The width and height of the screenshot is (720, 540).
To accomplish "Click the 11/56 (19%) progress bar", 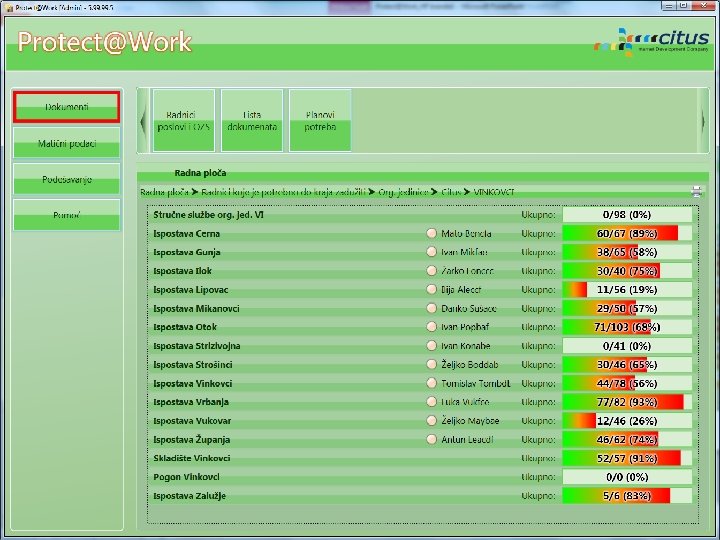I will 627,289.
